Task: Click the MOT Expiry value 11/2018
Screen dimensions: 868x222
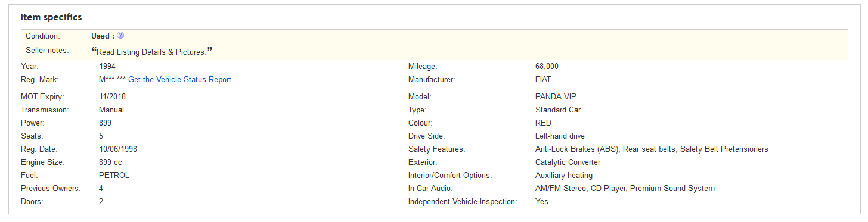Action: point(113,97)
